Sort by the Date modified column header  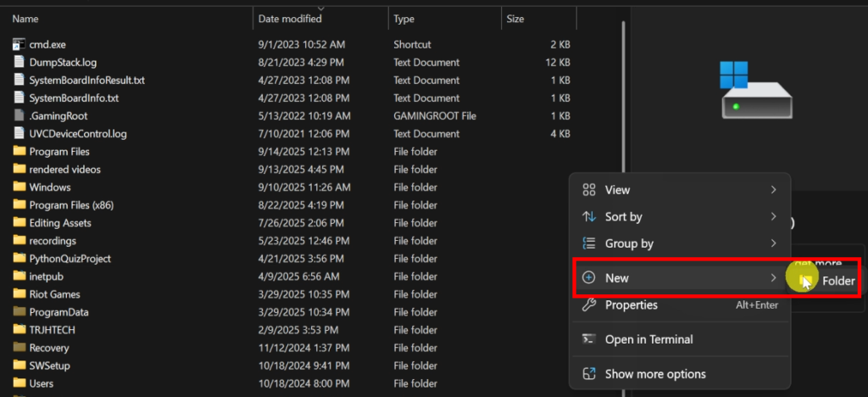tap(290, 18)
